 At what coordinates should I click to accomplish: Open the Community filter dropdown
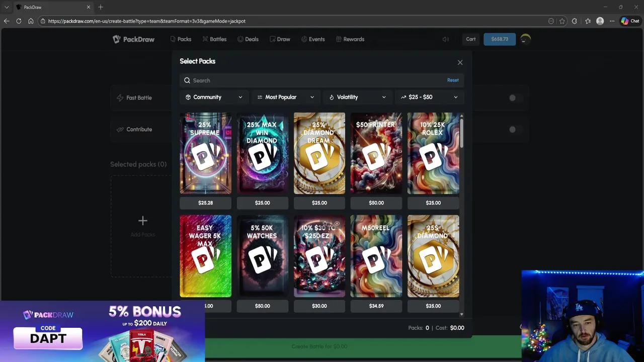pos(213,97)
